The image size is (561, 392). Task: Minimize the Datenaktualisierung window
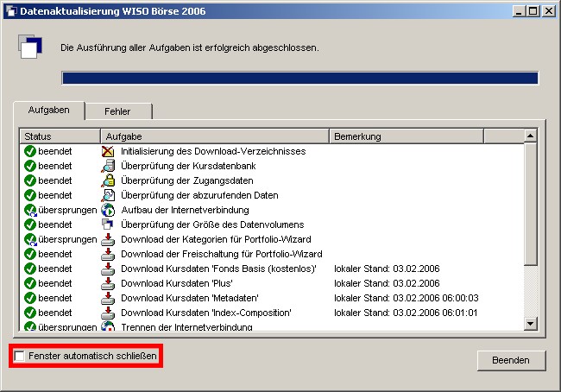519,11
